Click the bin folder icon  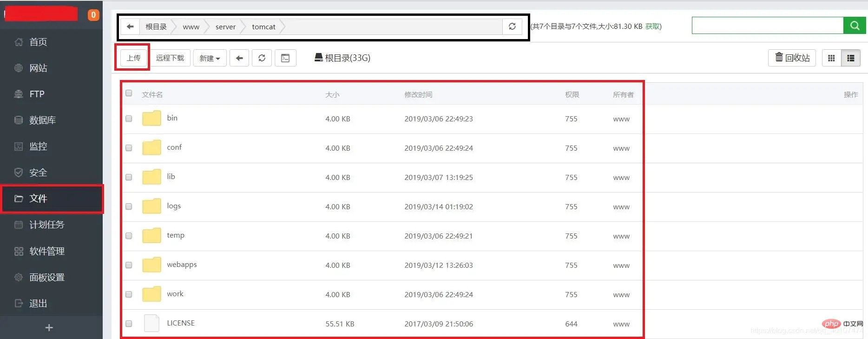pos(151,118)
